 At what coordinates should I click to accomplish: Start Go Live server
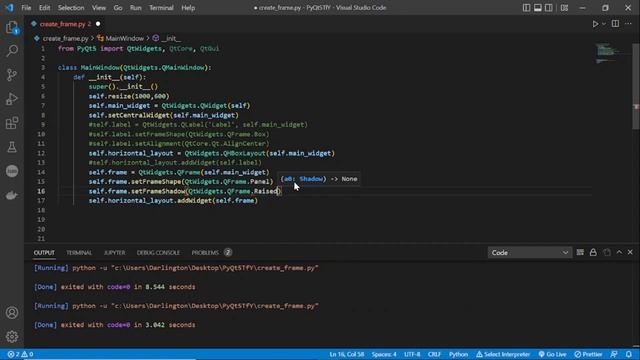pos(552,354)
